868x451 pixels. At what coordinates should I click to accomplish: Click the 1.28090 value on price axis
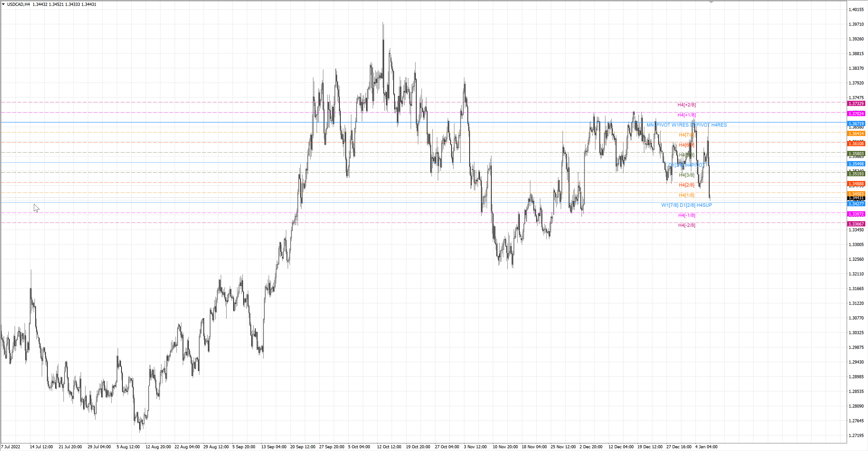856,406
